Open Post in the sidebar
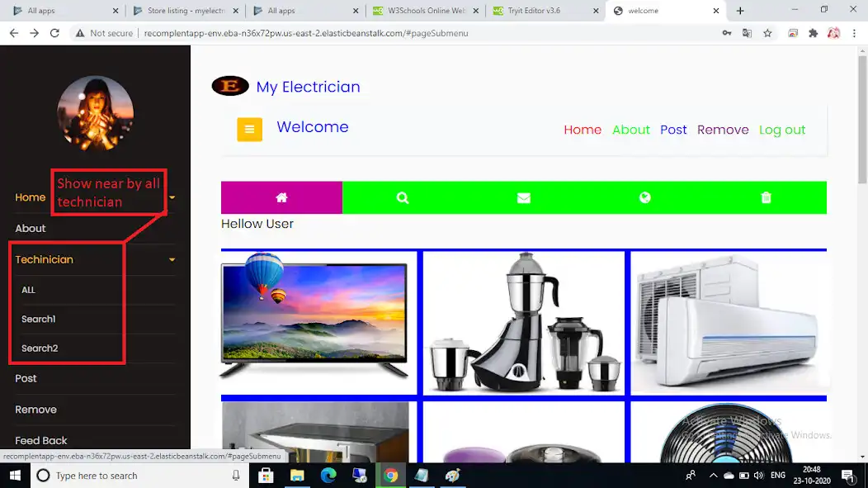This screenshot has height=488, width=868. (x=26, y=378)
